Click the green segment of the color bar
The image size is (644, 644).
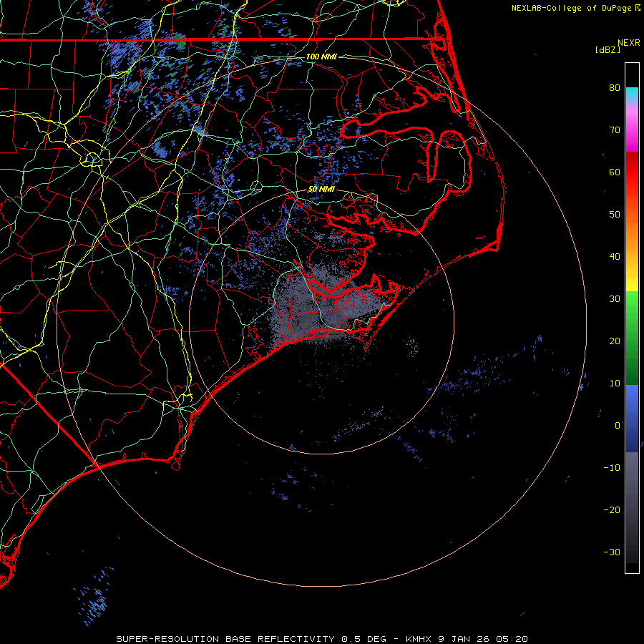[x=632, y=338]
